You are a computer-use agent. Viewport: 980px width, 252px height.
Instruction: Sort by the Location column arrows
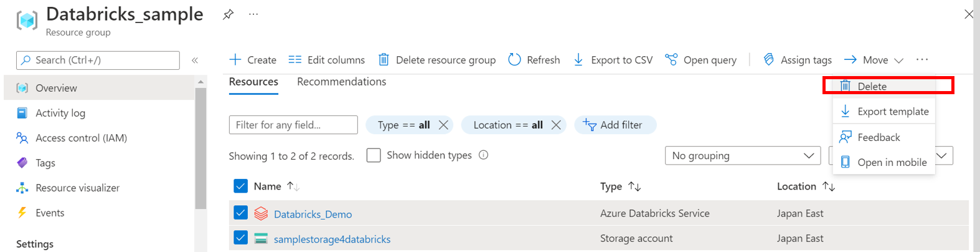pos(829,187)
